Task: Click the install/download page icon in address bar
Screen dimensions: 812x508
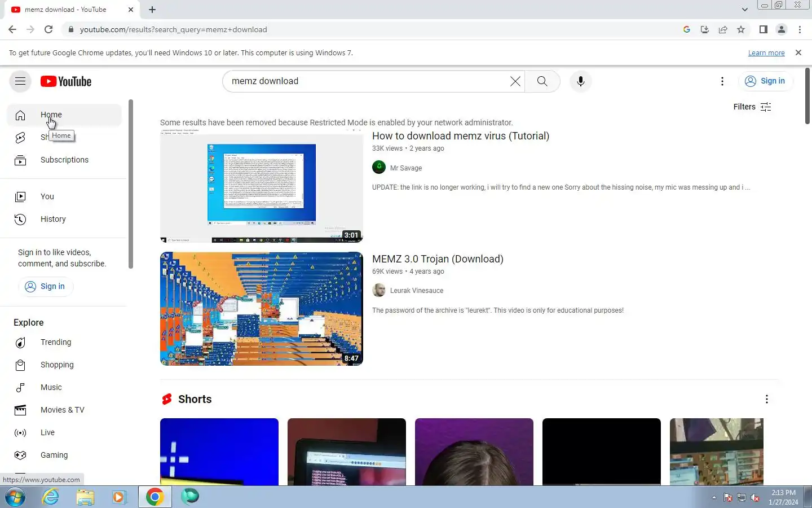Action: click(704, 29)
